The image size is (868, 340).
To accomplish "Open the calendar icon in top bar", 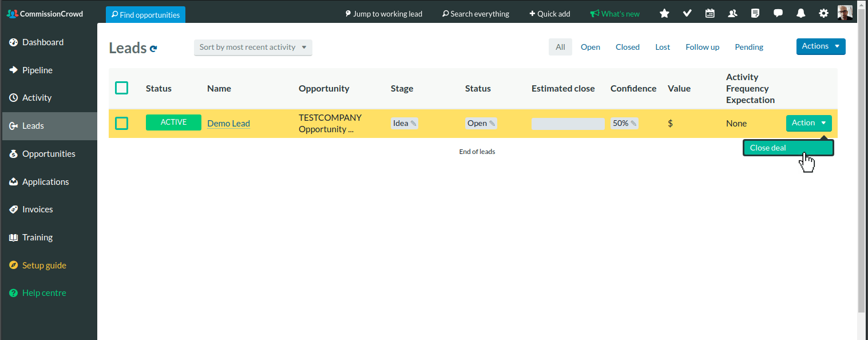I will point(710,14).
